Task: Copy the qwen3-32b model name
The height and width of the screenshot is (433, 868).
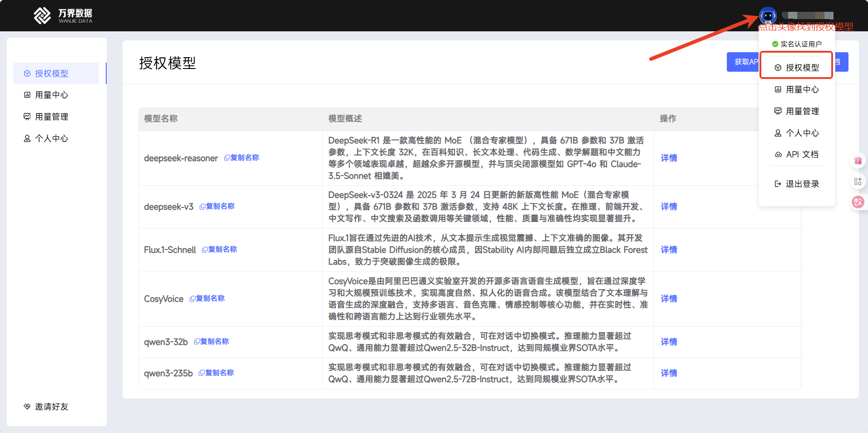Action: (212, 341)
